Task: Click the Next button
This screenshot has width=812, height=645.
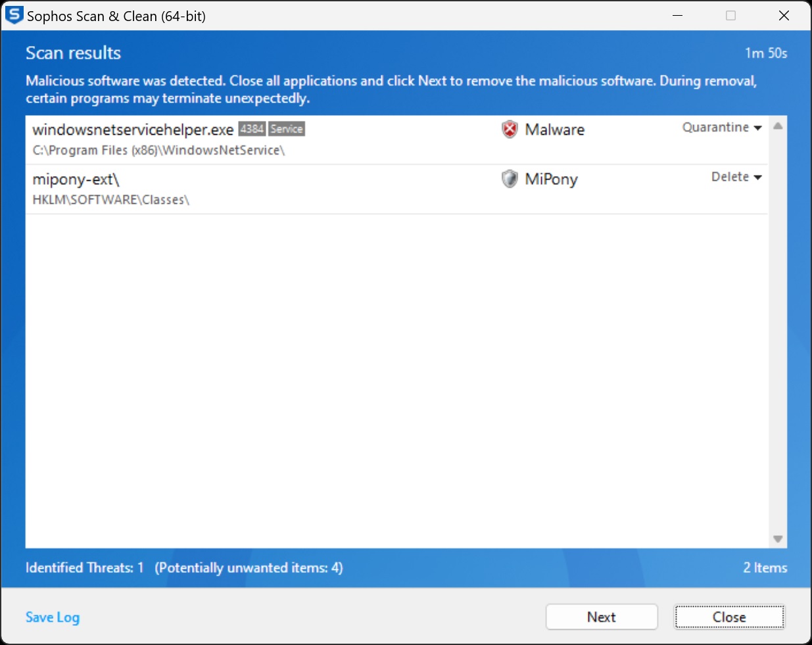Action: pos(602,617)
